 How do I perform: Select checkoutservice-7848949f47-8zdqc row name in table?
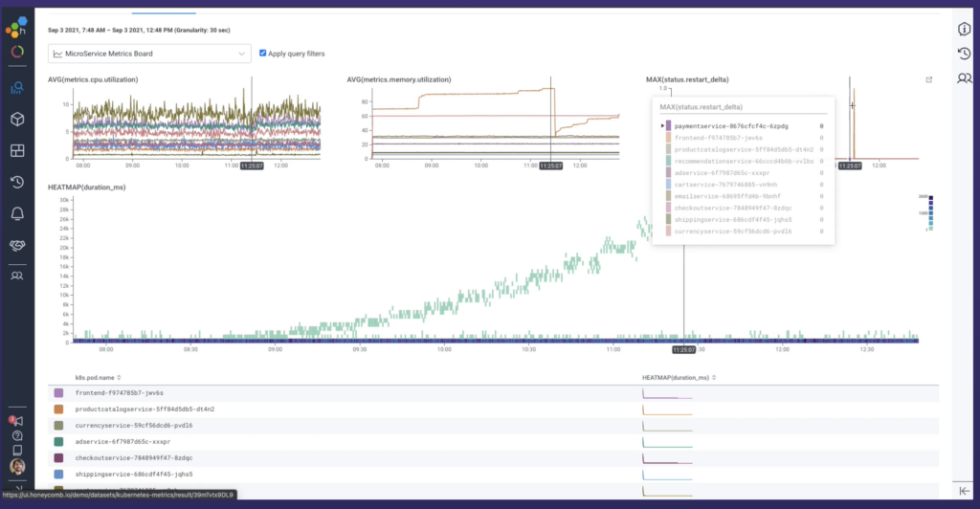pyautogui.click(x=134, y=457)
